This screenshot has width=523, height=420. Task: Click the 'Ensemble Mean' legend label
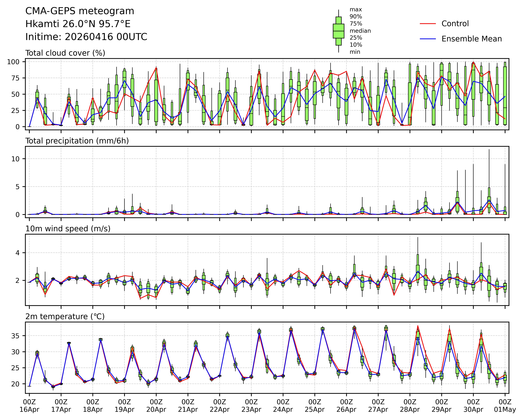point(472,39)
